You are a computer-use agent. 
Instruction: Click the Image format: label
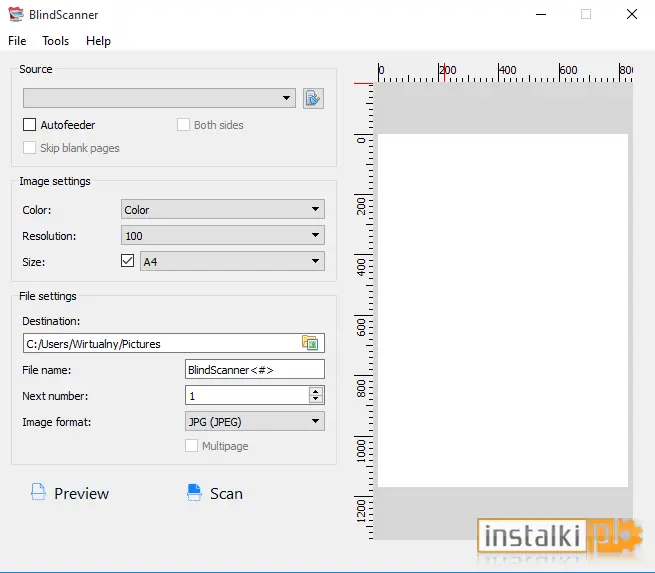pos(56,422)
